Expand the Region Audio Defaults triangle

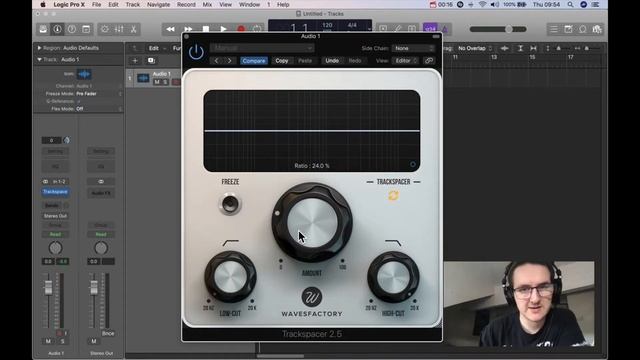tap(39, 48)
